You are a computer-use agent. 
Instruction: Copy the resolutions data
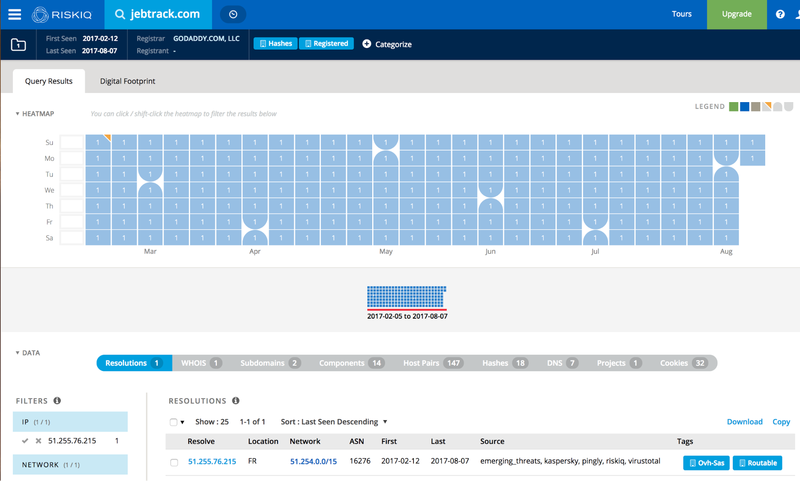781,422
